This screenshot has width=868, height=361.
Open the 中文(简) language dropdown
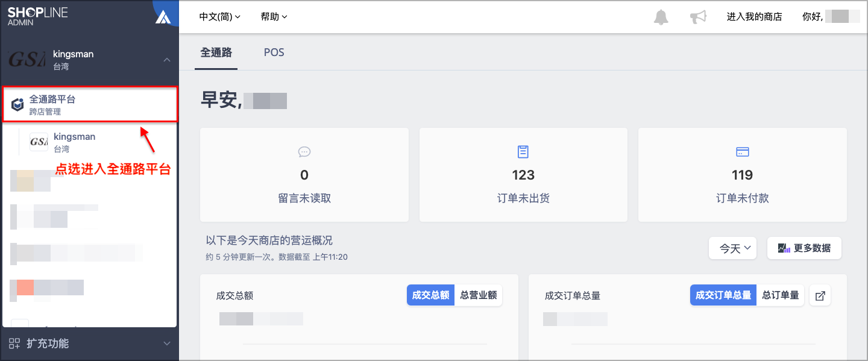(220, 17)
